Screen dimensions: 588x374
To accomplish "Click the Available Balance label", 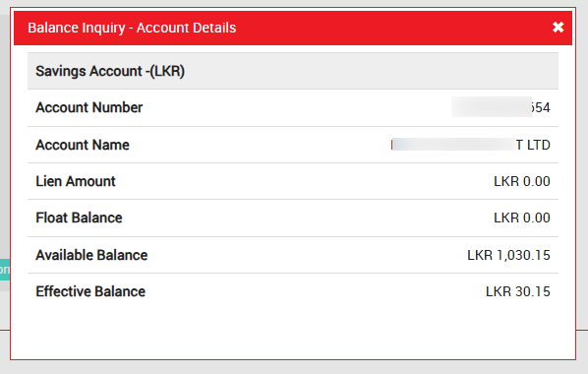I will coord(91,255).
